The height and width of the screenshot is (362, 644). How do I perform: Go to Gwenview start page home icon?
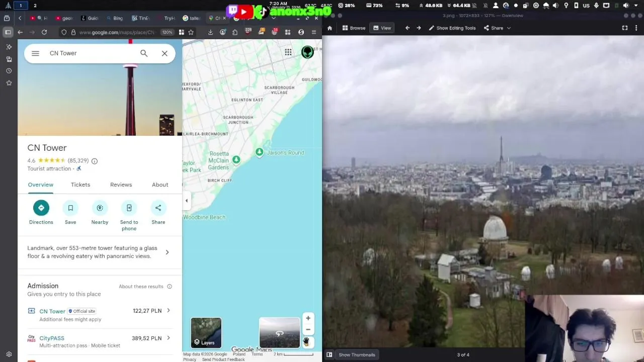click(330, 28)
